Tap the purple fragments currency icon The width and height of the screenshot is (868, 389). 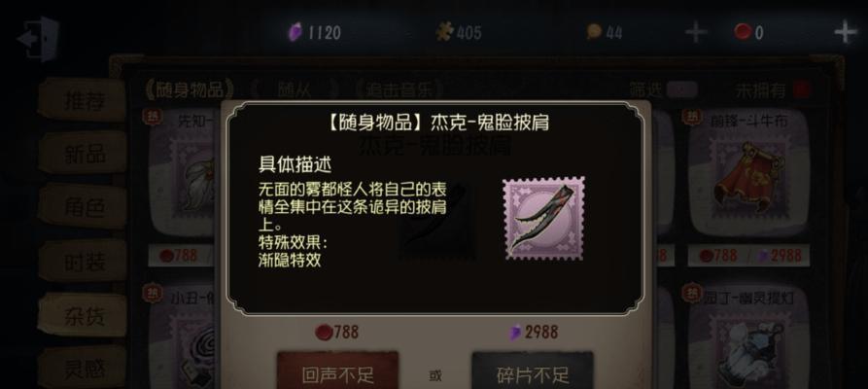(295, 33)
